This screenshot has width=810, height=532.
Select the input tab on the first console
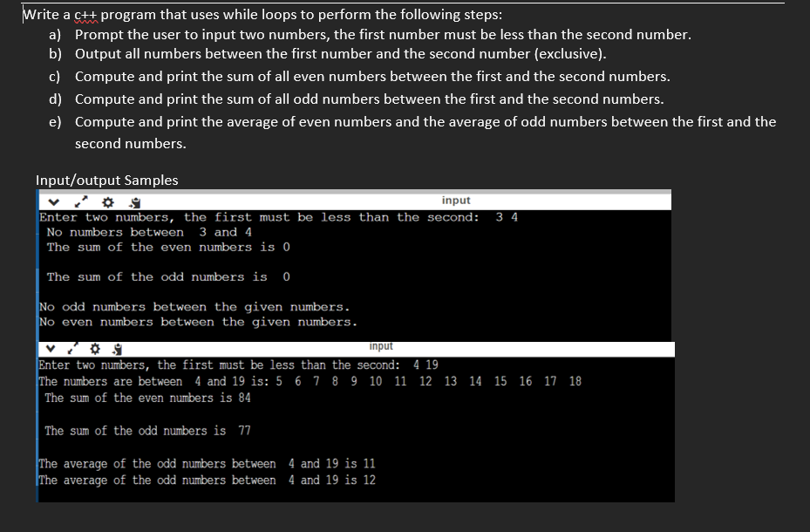pos(456,200)
